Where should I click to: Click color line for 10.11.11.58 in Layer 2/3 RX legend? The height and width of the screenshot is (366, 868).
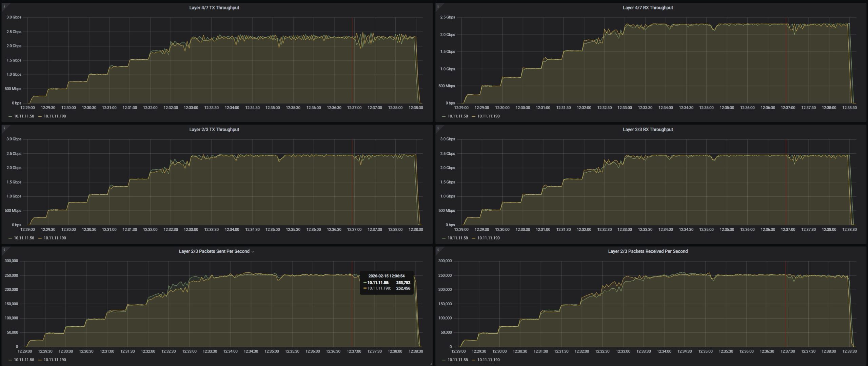click(444, 238)
